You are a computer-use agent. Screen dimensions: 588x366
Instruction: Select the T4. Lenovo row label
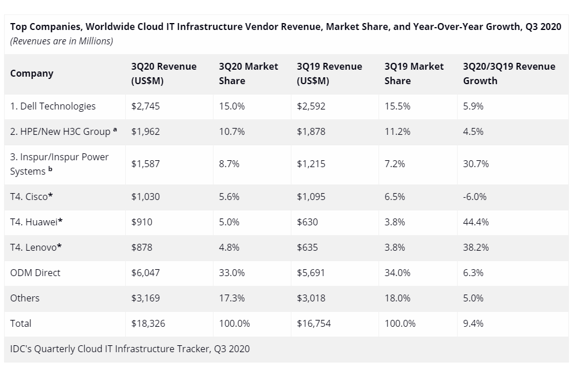click(36, 247)
